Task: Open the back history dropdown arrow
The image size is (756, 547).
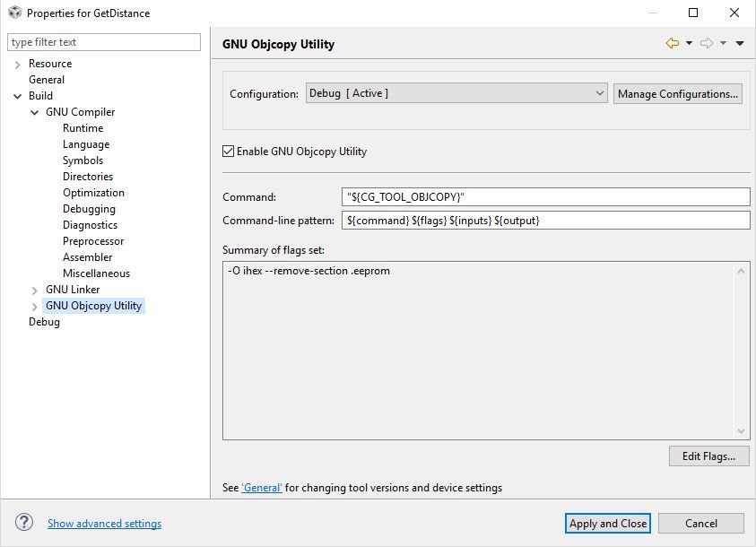Action: coord(689,43)
